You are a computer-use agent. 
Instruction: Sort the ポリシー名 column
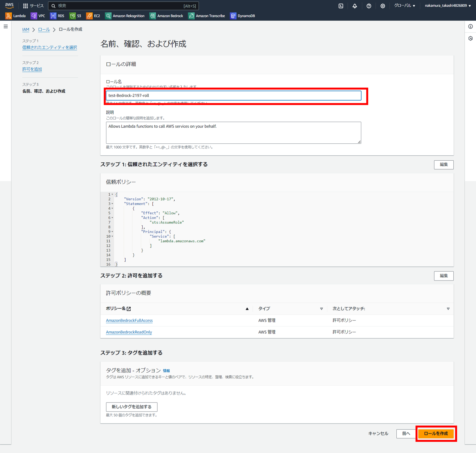(x=247, y=309)
